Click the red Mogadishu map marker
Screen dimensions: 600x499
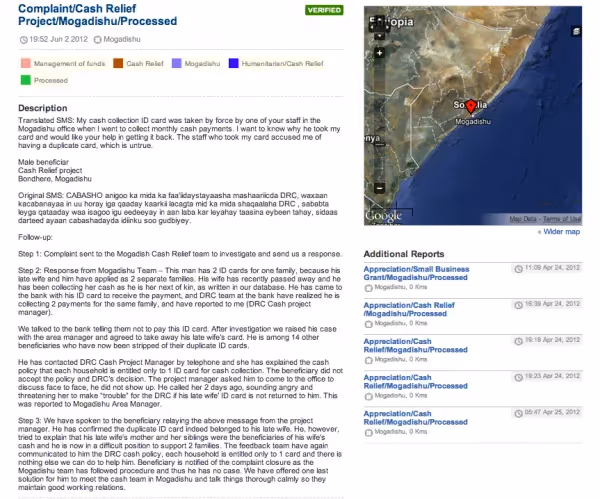click(471, 106)
